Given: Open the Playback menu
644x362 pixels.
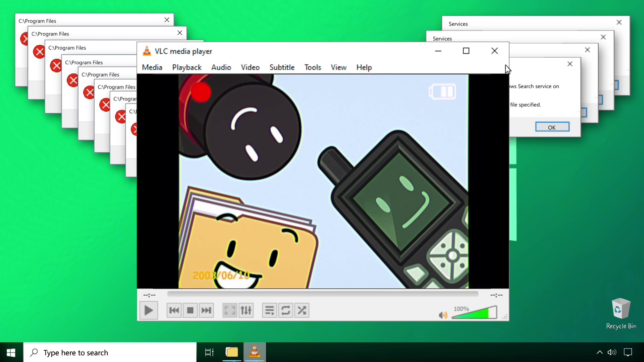Looking at the screenshot, I should 187,67.
